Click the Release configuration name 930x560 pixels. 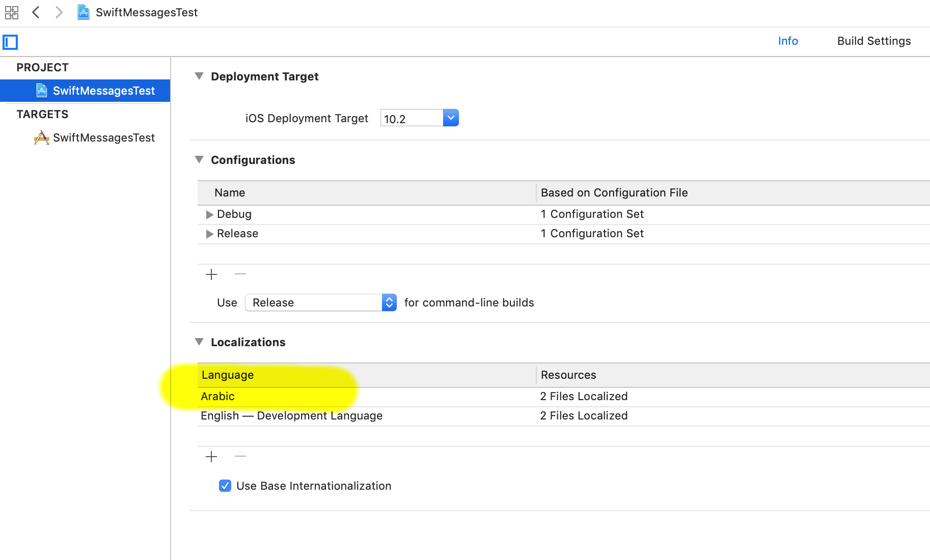[x=238, y=234]
